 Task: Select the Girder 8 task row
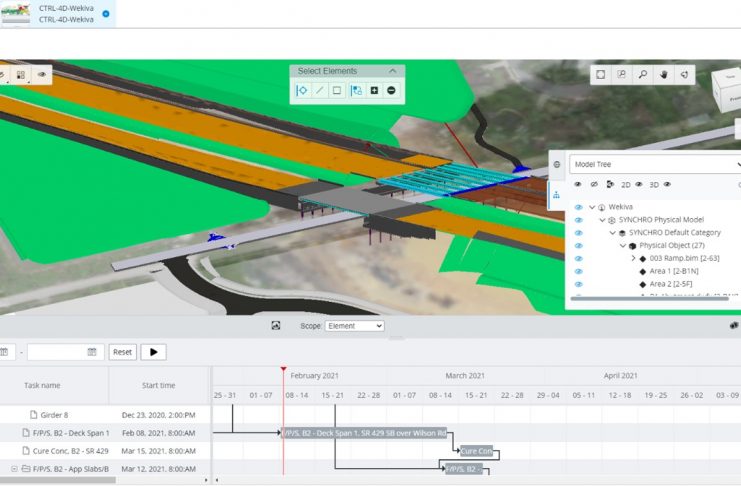[56, 415]
